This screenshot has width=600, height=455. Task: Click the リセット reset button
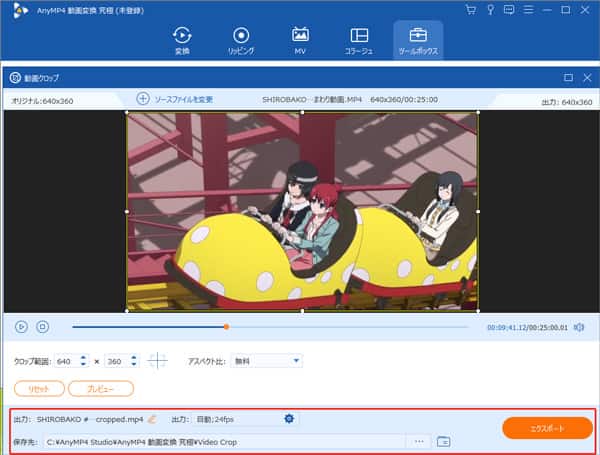pos(39,389)
